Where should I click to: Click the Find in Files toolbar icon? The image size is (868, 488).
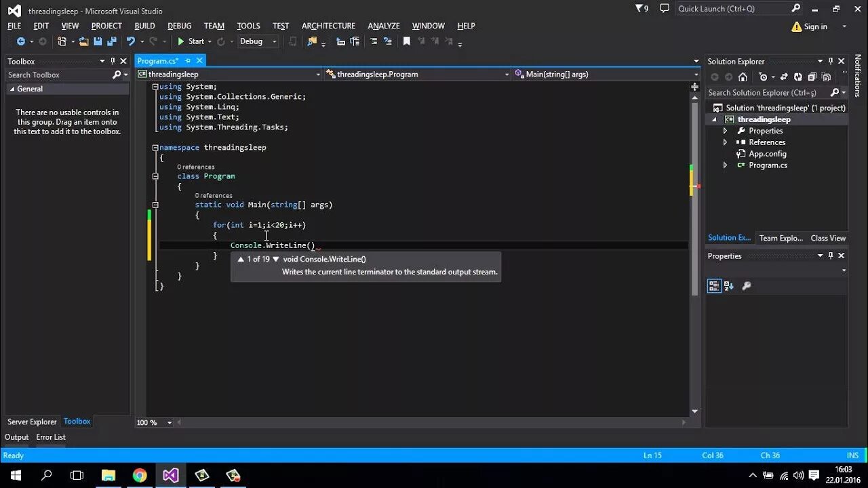(x=312, y=41)
